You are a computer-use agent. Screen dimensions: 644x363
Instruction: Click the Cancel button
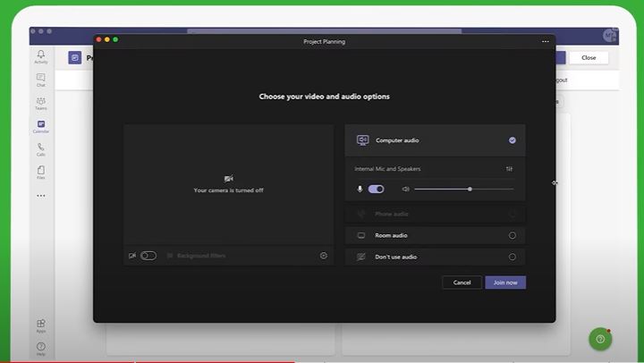point(462,283)
